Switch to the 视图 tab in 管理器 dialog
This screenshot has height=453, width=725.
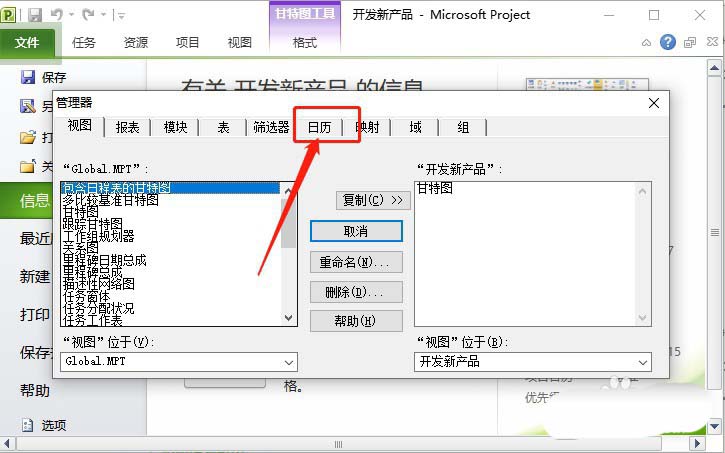coord(80,125)
